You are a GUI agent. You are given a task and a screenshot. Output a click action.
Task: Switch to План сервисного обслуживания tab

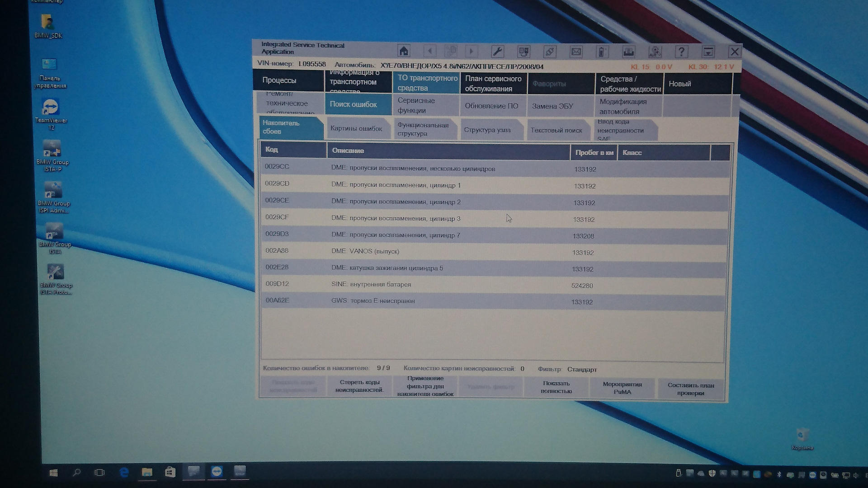(x=493, y=84)
